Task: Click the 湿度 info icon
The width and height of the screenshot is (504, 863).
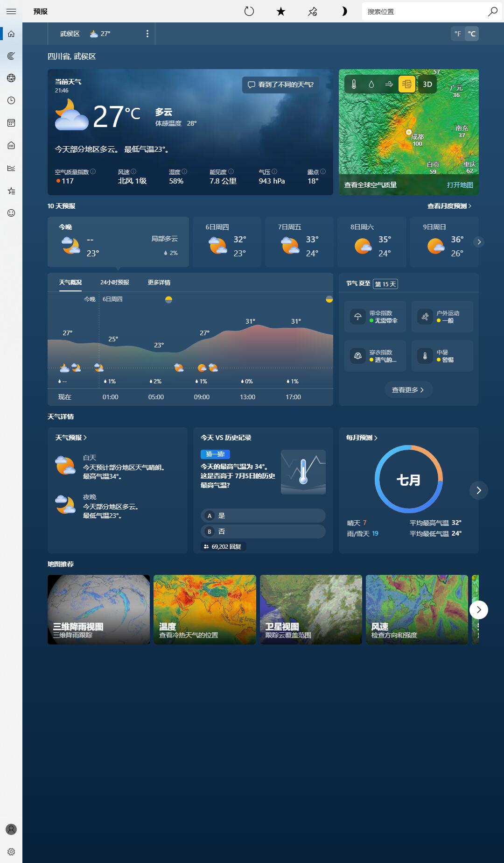Action: coord(184,171)
